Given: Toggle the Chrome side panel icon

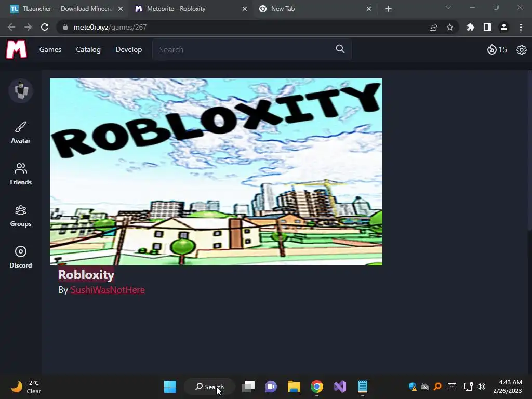Looking at the screenshot, I should pos(487,27).
